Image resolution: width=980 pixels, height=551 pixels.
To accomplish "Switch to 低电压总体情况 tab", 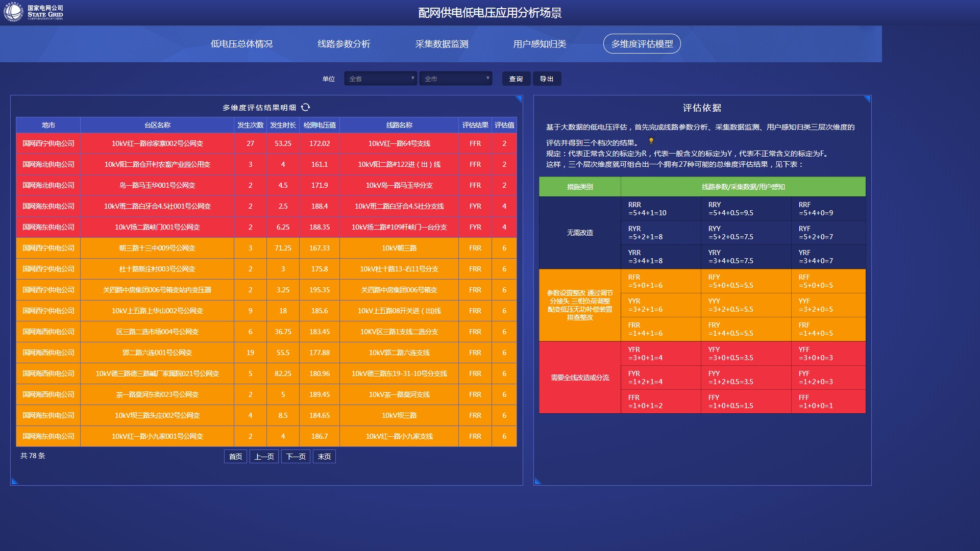I will coord(241,44).
